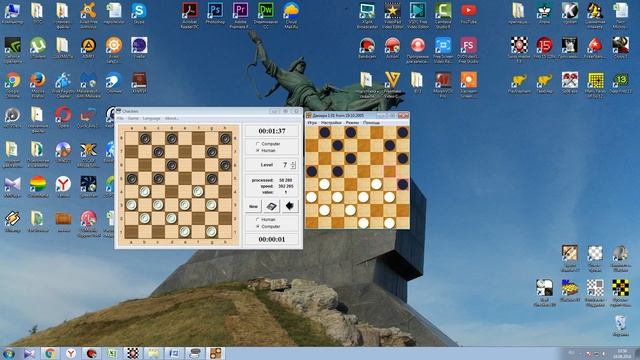Viewport: 640px width, 360px height.
Task: Open the Malwarebytes Anti-Malware desktop icon
Action: [x=88, y=84]
